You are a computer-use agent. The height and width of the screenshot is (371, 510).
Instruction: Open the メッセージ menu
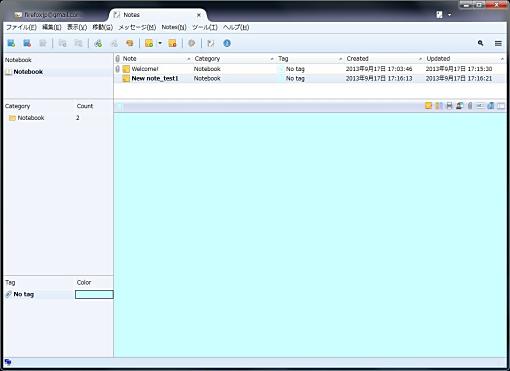pyautogui.click(x=137, y=27)
